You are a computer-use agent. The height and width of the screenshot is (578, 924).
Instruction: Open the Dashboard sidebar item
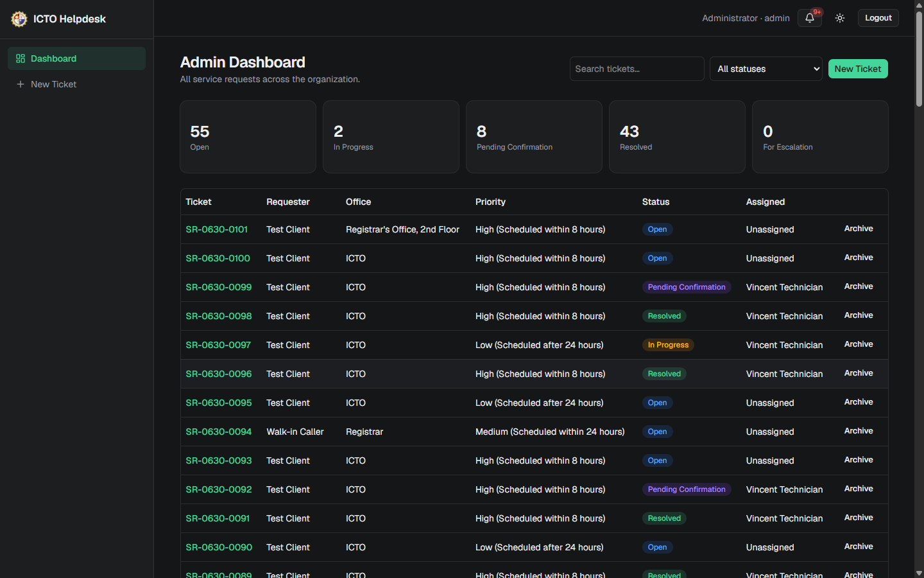[77, 58]
